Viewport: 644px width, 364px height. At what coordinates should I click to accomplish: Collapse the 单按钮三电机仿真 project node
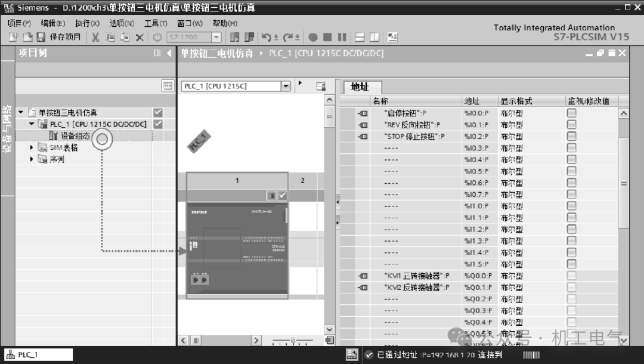tap(20, 112)
